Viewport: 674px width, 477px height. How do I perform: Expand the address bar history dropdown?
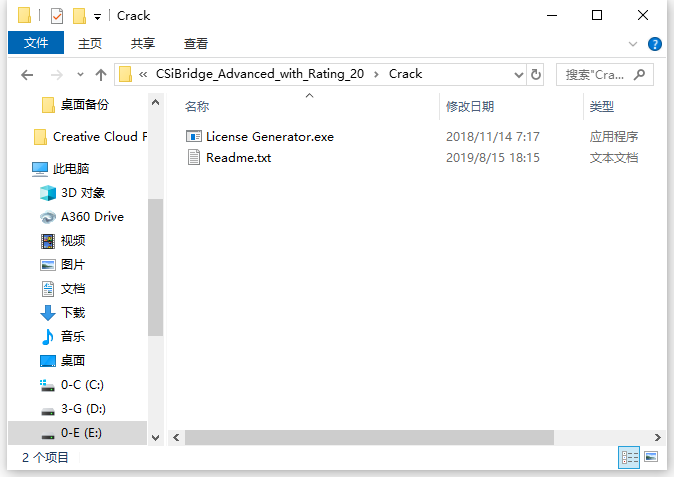[519, 75]
